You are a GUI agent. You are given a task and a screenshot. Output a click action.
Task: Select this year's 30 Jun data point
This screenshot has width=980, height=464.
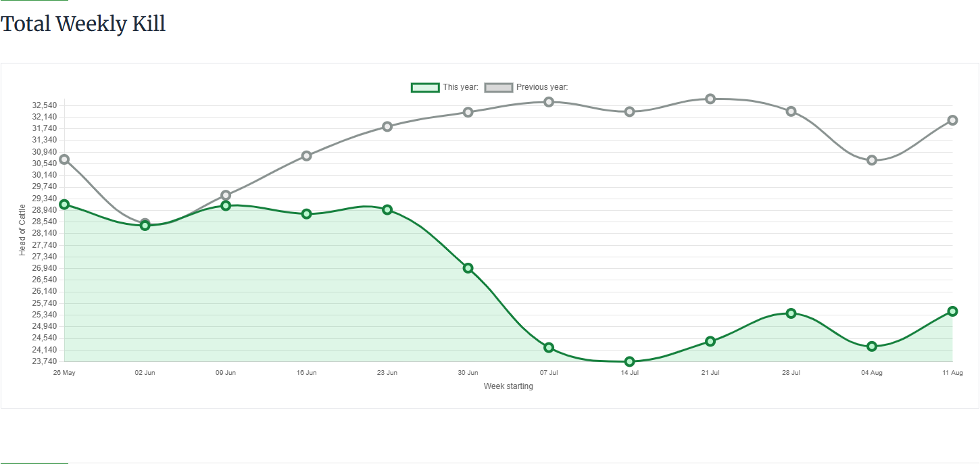(x=468, y=268)
